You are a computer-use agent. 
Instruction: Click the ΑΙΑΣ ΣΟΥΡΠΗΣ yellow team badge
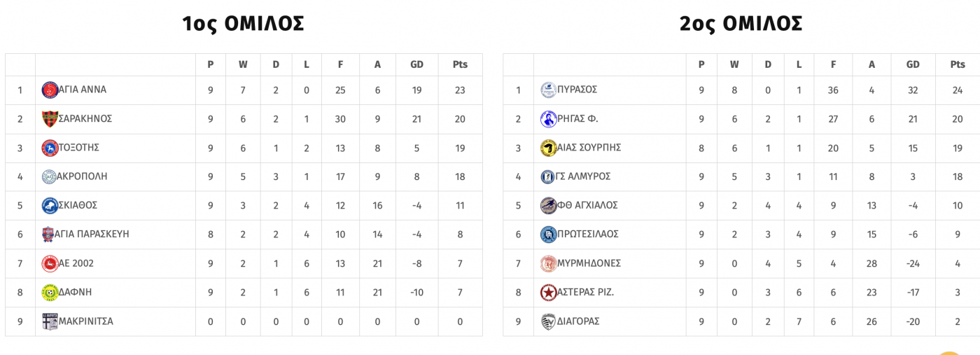coord(548,148)
